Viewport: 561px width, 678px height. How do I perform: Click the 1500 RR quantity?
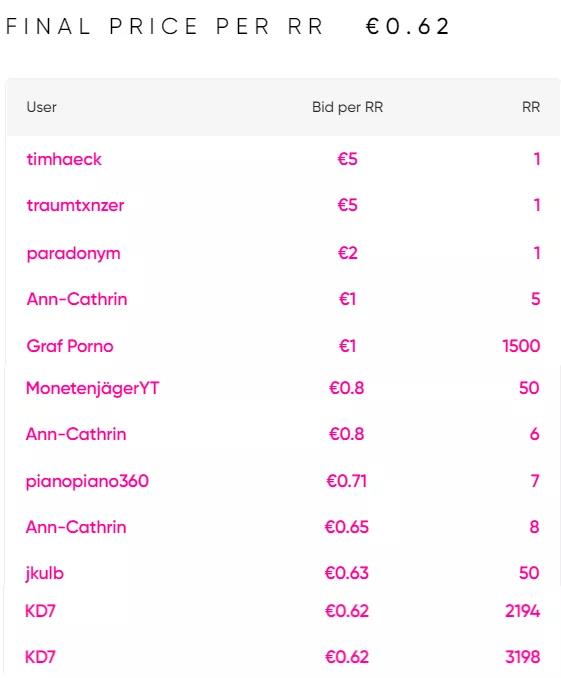521,346
